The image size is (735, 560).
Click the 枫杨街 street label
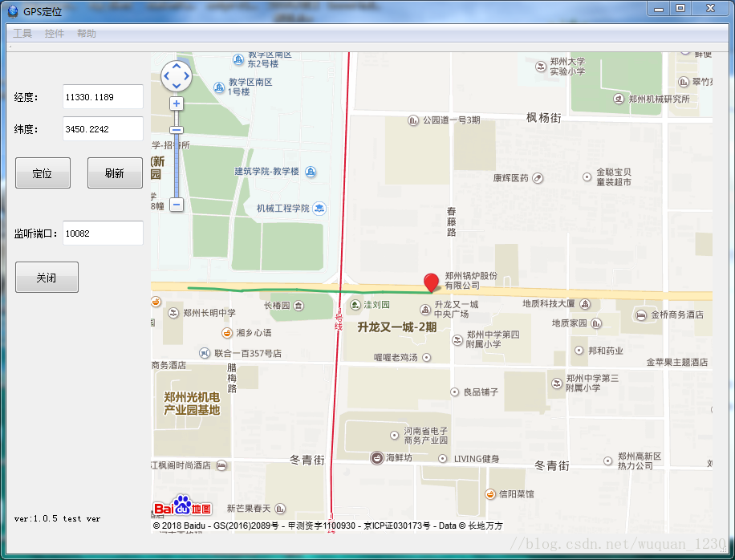click(544, 118)
